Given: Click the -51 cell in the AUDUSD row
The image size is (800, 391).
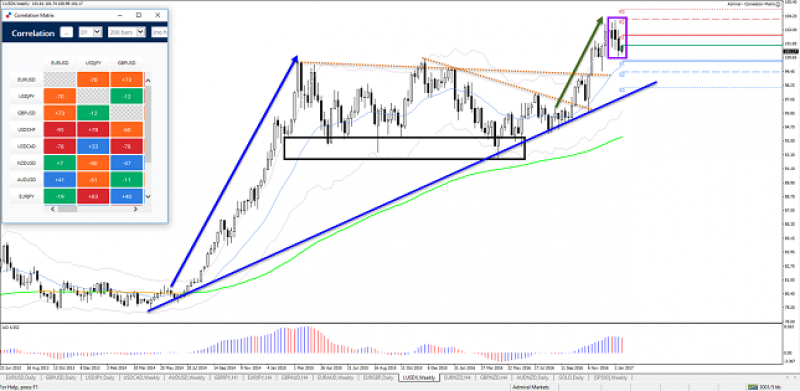Looking at the screenshot, I should (x=93, y=180).
